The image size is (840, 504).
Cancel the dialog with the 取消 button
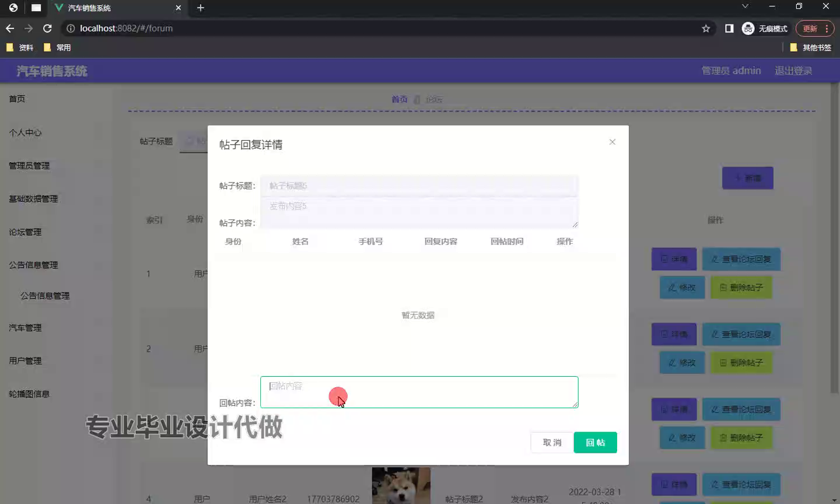pos(552,442)
